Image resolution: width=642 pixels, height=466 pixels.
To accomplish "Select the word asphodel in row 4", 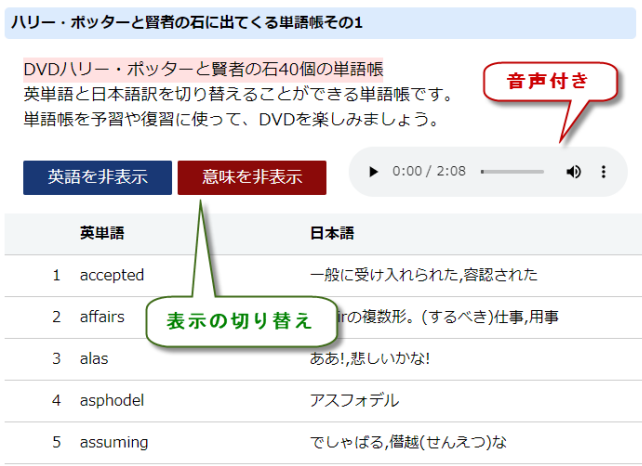I will 112,400.
